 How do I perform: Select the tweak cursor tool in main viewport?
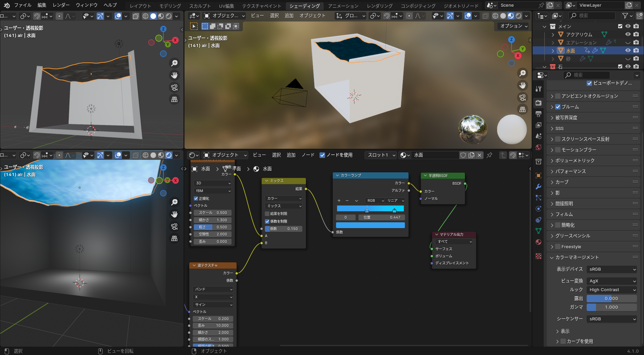pyautogui.click(x=194, y=26)
